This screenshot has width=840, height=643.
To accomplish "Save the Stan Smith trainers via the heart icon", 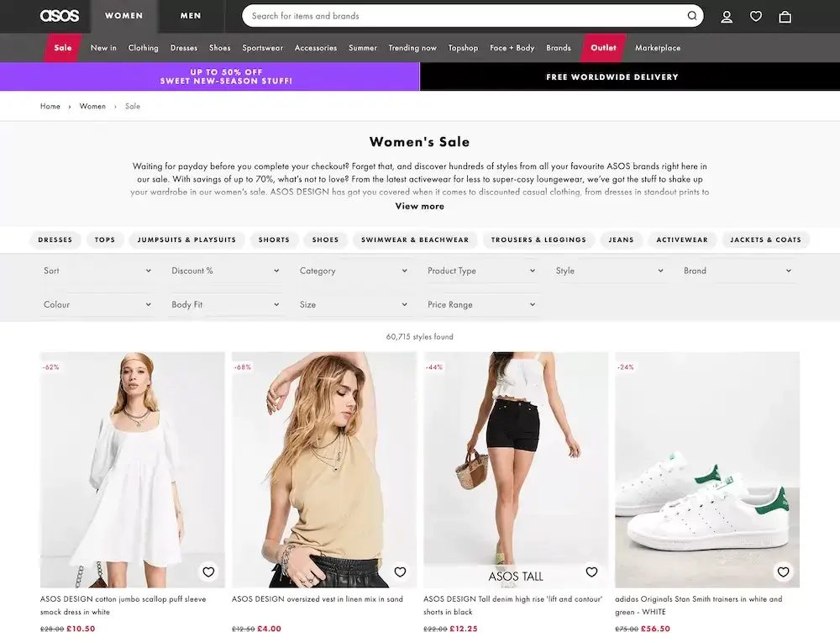I will [783, 572].
